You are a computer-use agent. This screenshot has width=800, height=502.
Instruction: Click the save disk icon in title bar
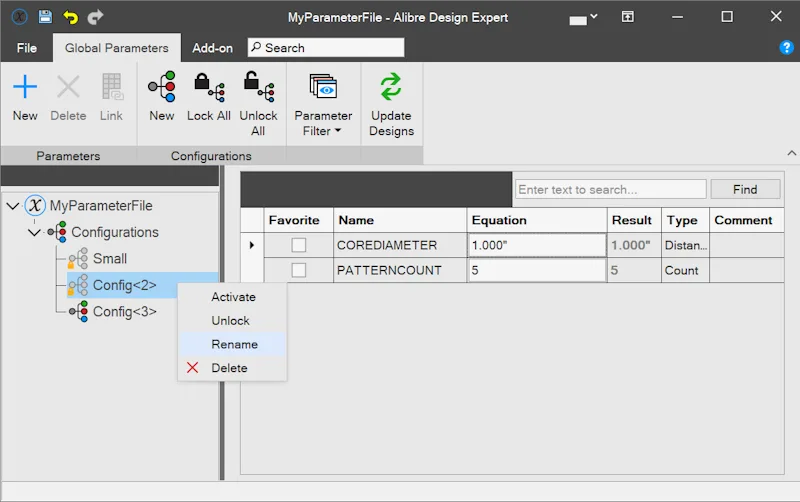(x=45, y=17)
